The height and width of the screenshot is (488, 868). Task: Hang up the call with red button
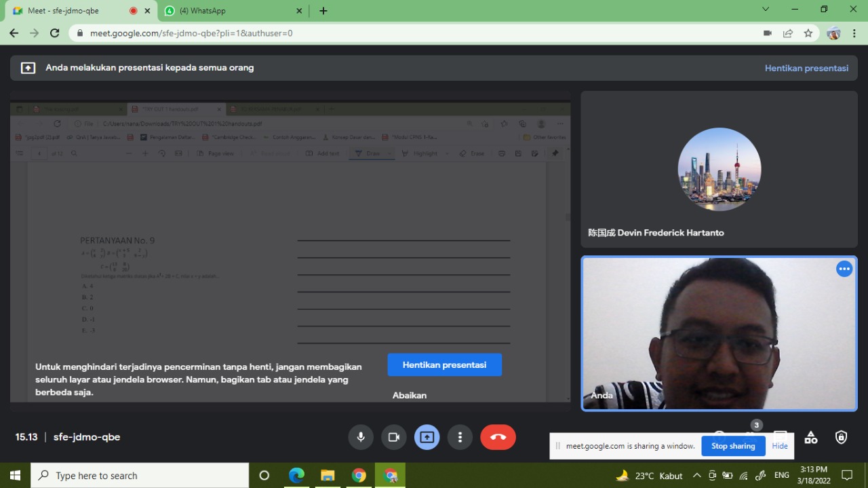[498, 437]
